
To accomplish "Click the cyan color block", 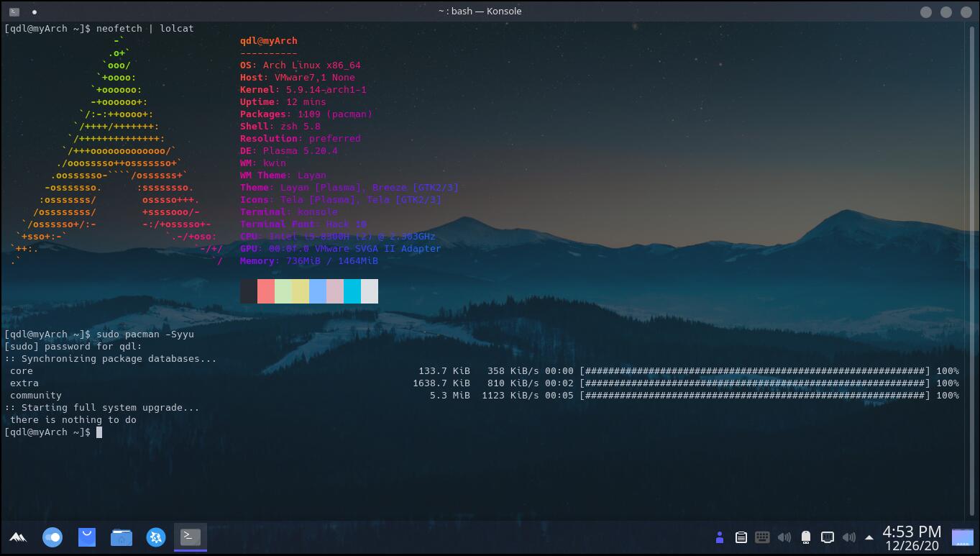I will click(x=352, y=291).
